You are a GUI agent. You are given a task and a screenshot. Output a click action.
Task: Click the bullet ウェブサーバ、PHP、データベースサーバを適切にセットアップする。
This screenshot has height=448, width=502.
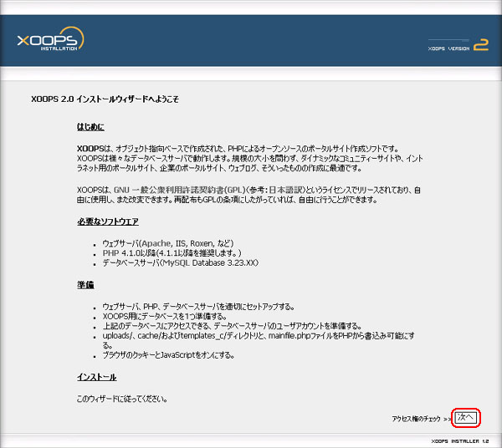(198, 307)
